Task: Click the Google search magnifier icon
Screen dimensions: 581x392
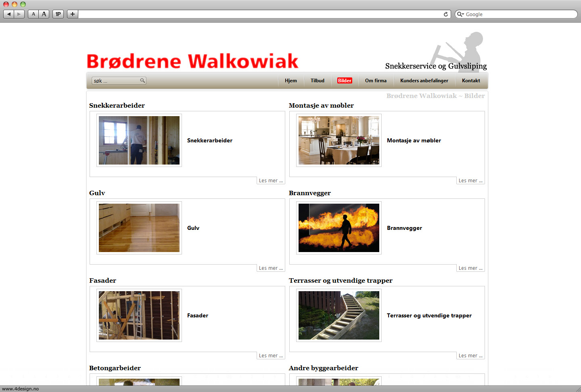Action: [x=460, y=14]
